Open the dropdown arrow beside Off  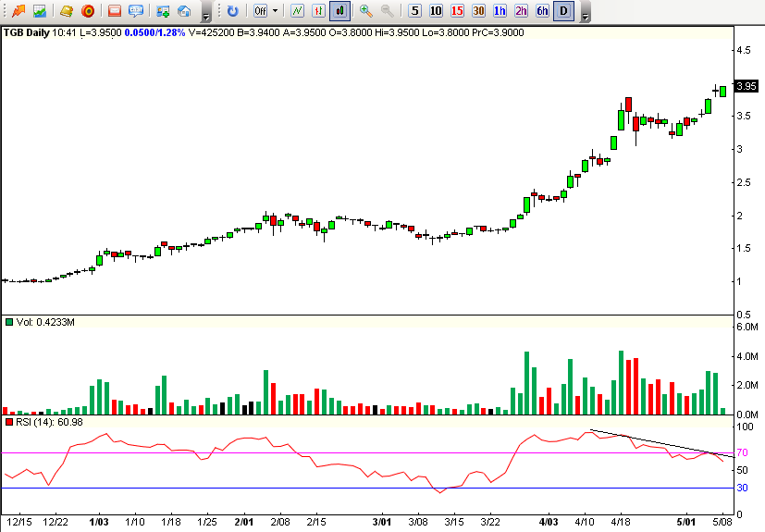tap(275, 11)
